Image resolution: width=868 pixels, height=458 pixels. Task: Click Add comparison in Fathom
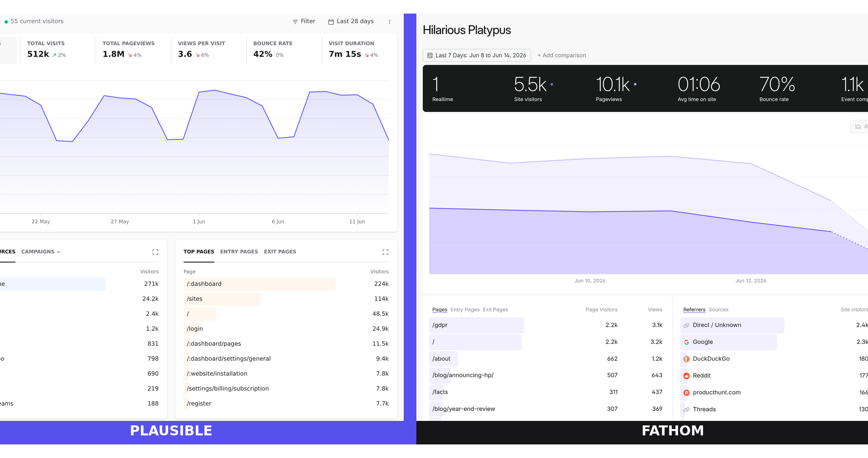[561, 55]
